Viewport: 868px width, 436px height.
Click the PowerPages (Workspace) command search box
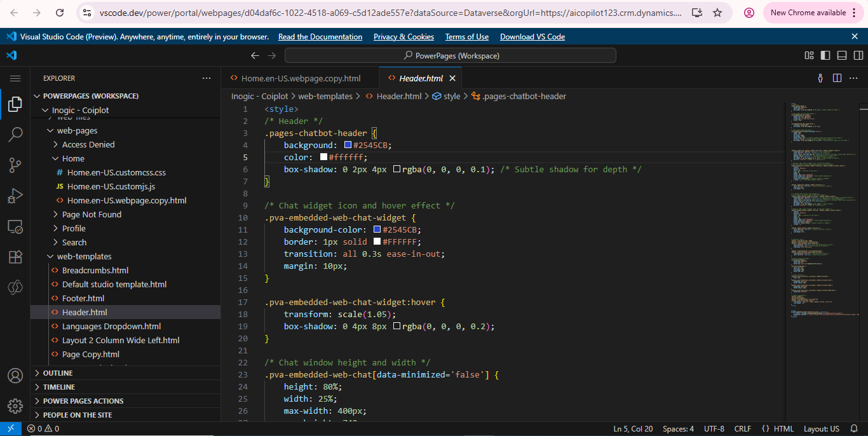pos(451,56)
